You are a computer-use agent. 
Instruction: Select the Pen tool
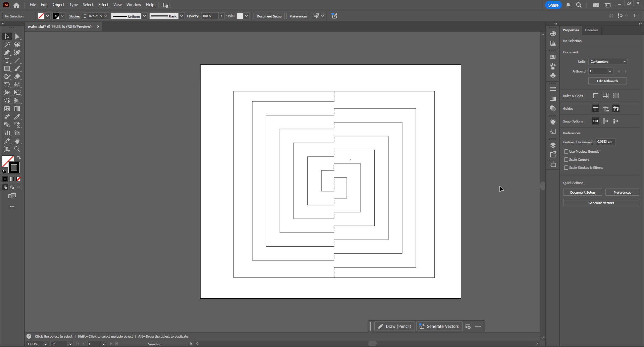(7, 52)
